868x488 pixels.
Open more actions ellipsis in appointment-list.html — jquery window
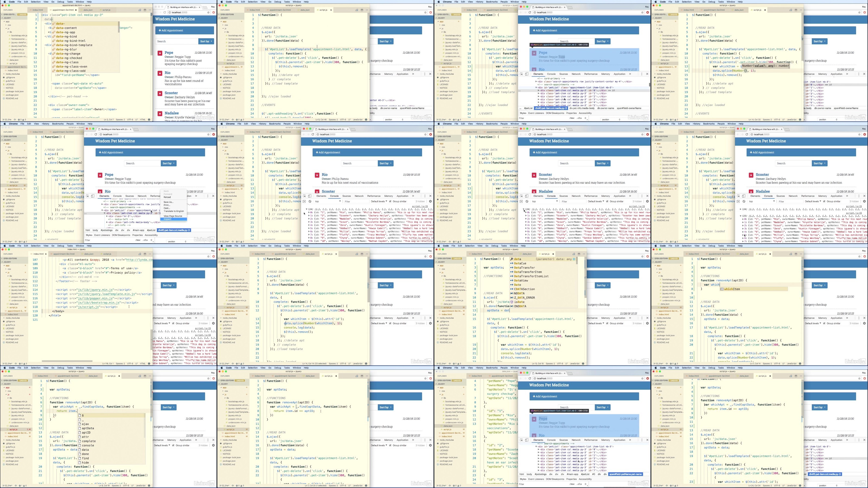click(x=150, y=10)
